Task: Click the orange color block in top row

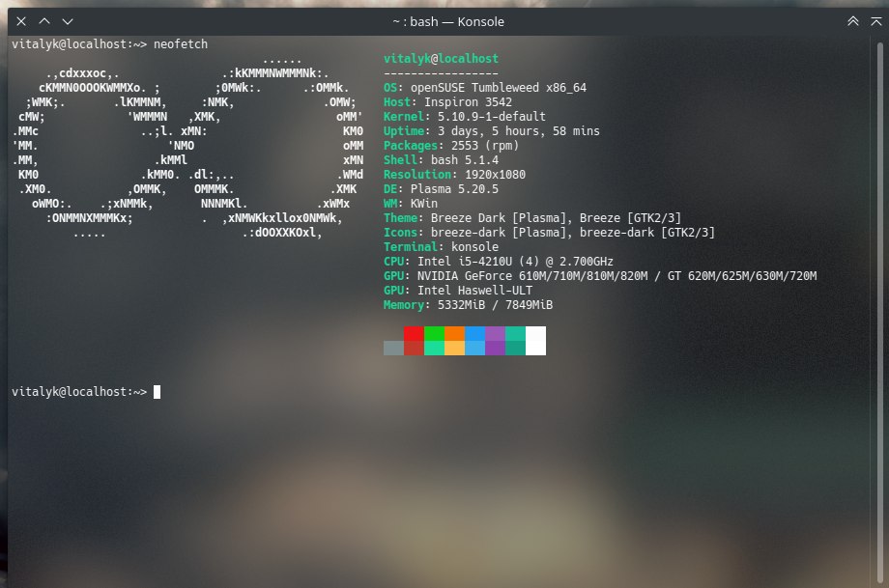Action: coord(455,333)
